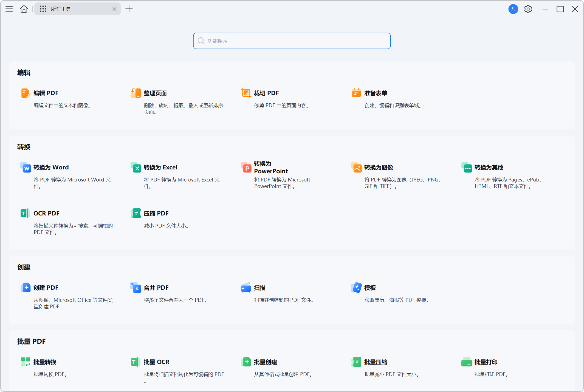Click description 创建、编辑和识别表单域。
The height and width of the screenshot is (392, 584).
(393, 106)
